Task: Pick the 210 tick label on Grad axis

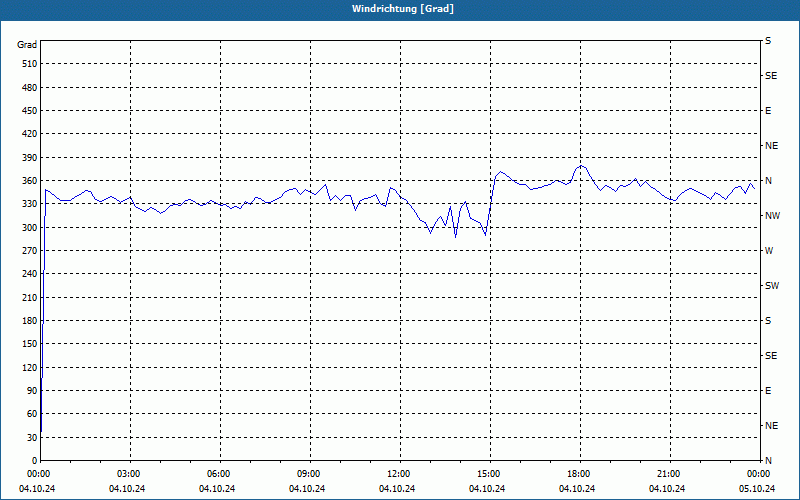Action: tap(30, 297)
